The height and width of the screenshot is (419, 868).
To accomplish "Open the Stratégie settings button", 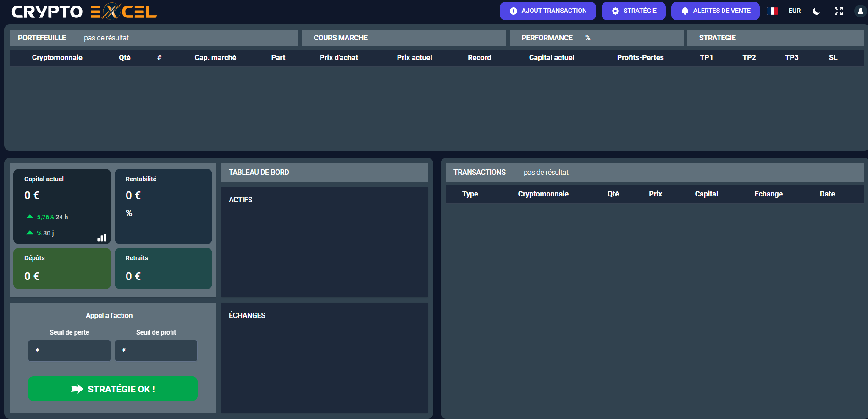I will click(x=633, y=11).
